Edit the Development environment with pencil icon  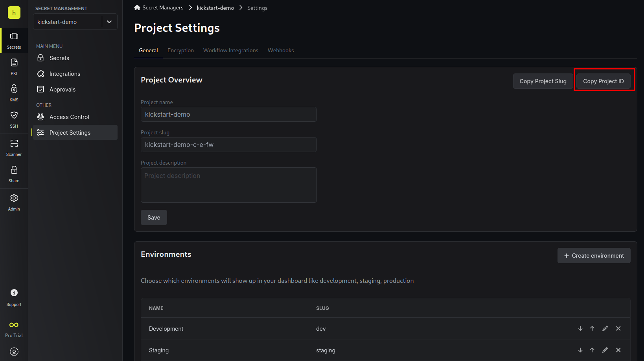click(x=605, y=328)
